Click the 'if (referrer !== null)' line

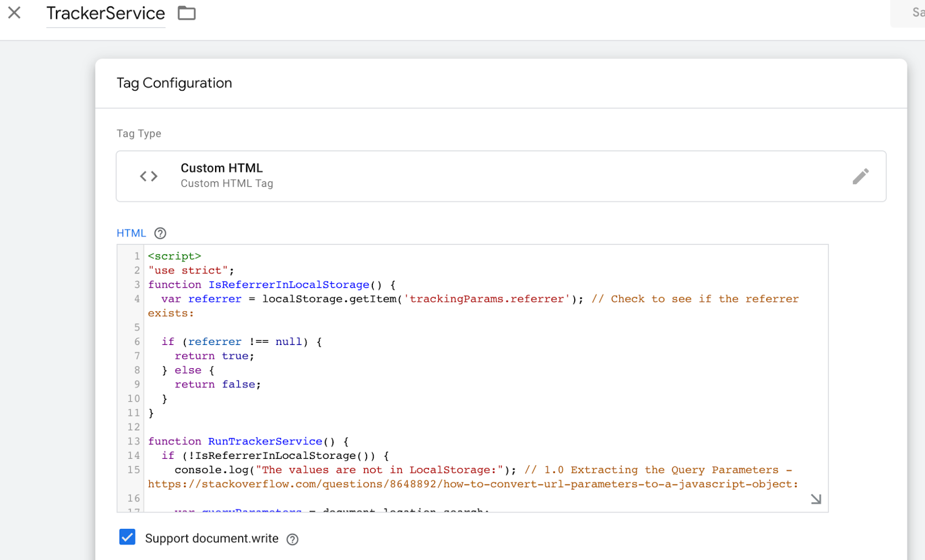pos(242,342)
